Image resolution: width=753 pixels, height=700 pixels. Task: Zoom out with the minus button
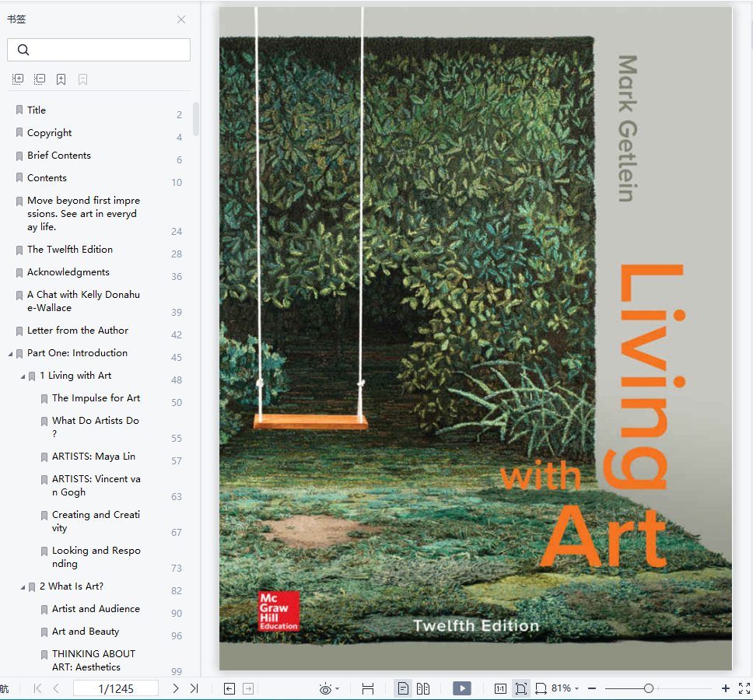592,688
